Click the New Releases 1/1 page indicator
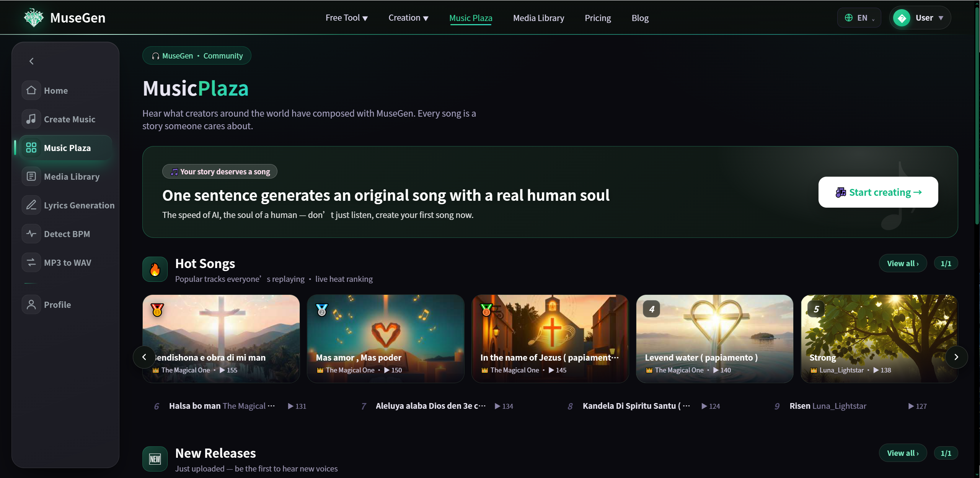This screenshot has height=478, width=980. 946,453
